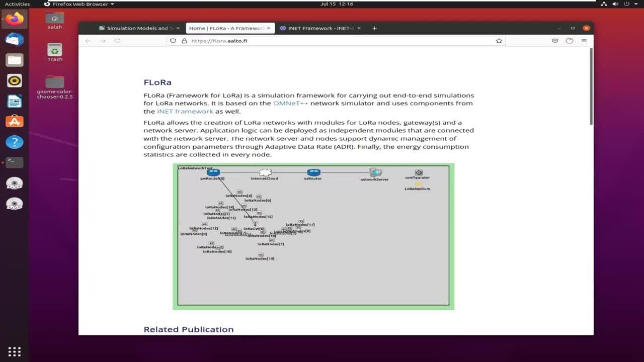Open Ubuntu Software from the dock
Screen dimensions: 644x362
14,121
